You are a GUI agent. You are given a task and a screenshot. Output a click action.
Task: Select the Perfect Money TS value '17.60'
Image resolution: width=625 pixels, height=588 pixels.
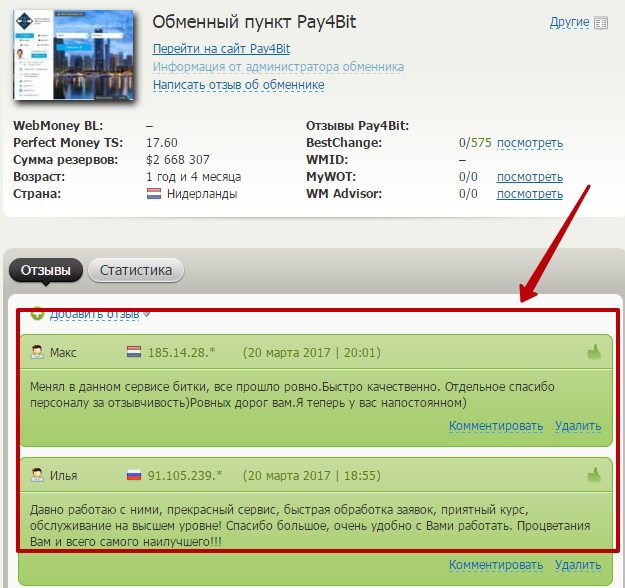click(162, 143)
